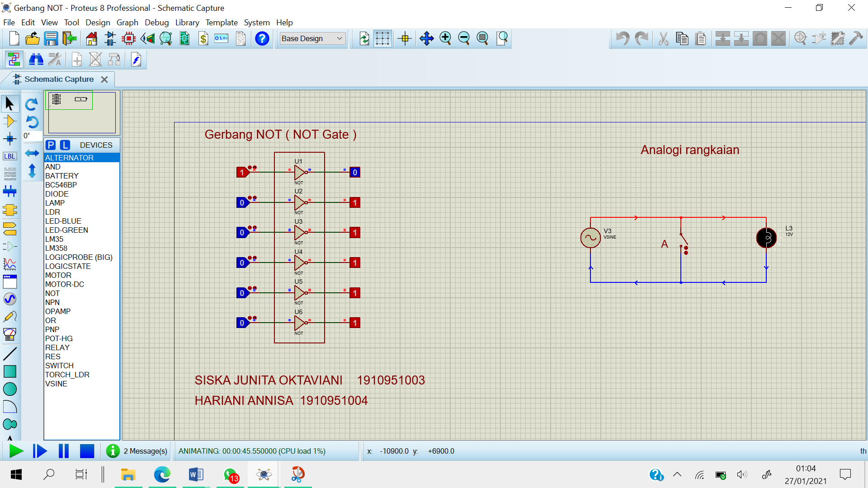The width and height of the screenshot is (868, 488).
Task: Stop the simulation with the blue square
Action: pyautogui.click(x=87, y=451)
